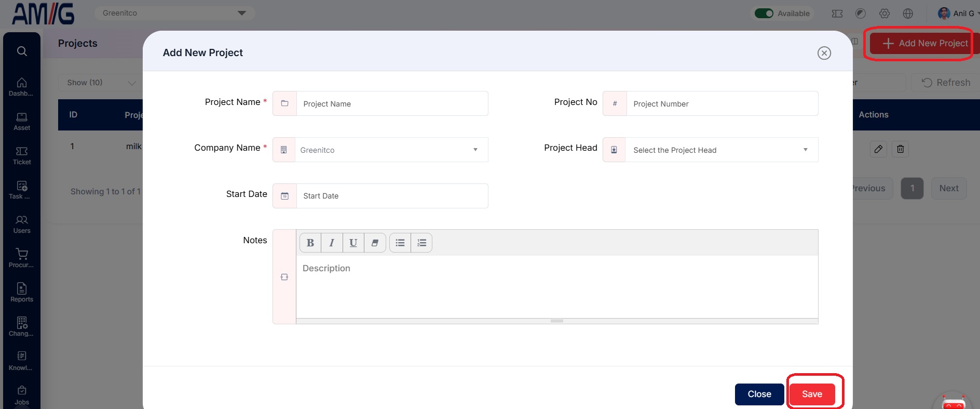Apply underline formatting in Notes editor
Screen dimensions: 980x409
(x=353, y=243)
